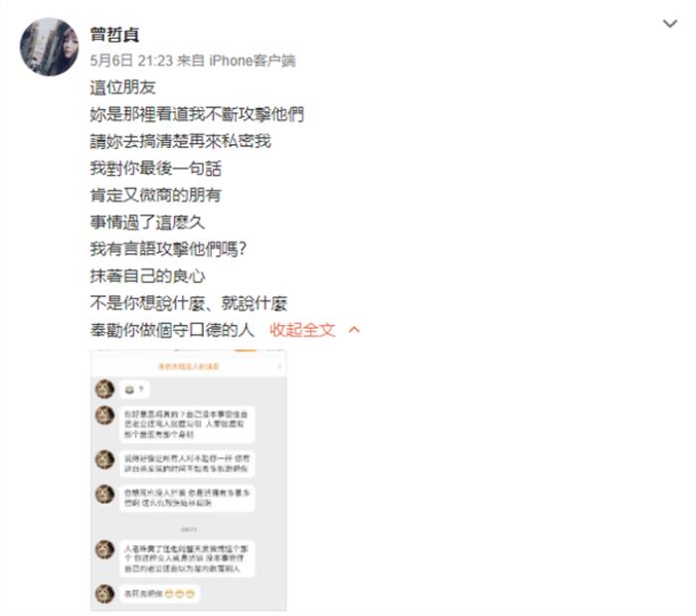Open the attached chat screenshot thumbnail

(189, 480)
